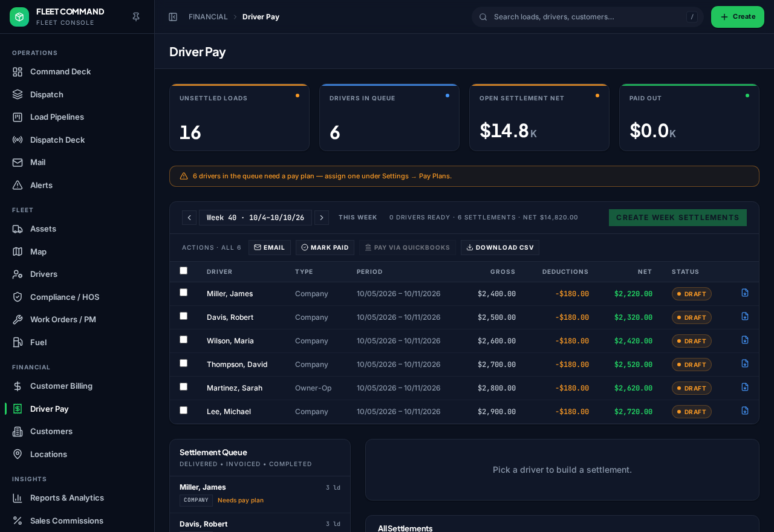
Task: Select the Thompson, David row checkbox
Action: (184, 363)
